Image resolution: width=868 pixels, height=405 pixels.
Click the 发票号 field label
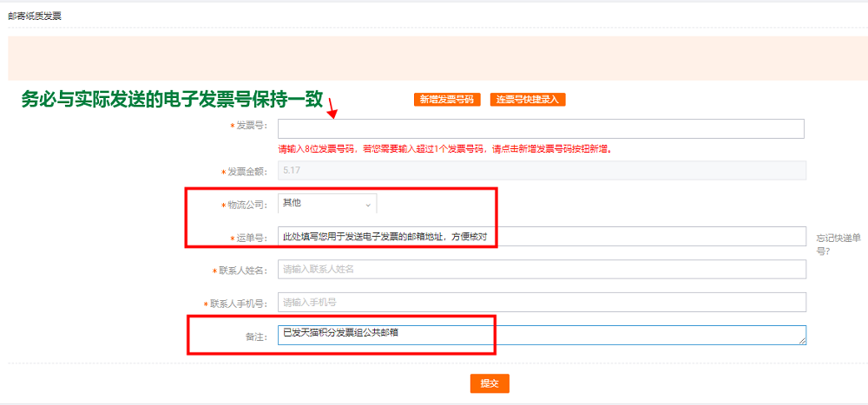point(251,127)
